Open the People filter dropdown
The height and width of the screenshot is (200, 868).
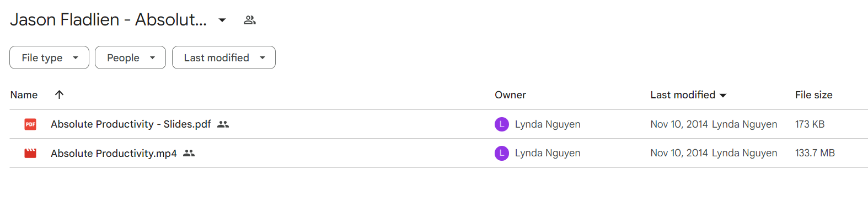[x=130, y=57]
